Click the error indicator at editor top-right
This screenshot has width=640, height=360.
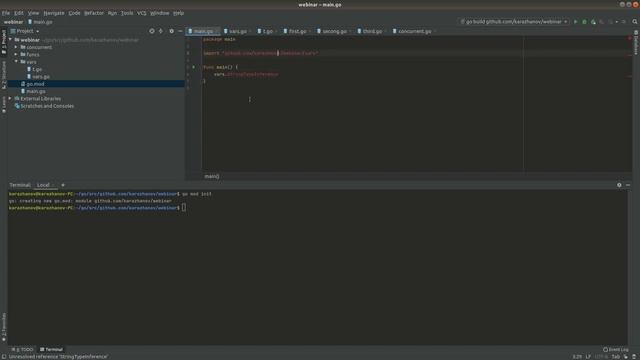(630, 38)
